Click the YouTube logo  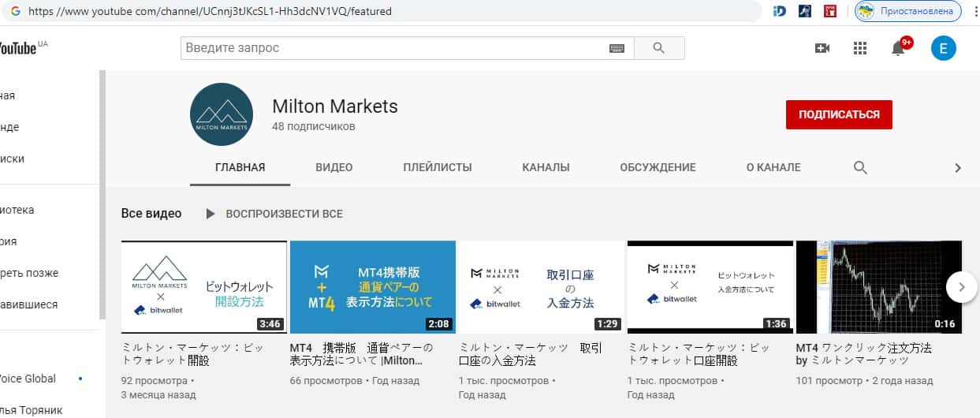tap(22, 48)
